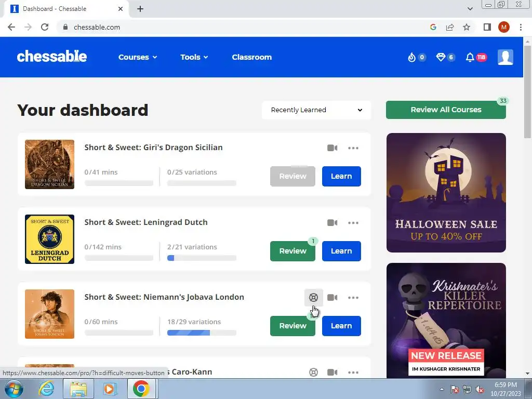Click the Chrome icon in the taskbar

(141, 389)
